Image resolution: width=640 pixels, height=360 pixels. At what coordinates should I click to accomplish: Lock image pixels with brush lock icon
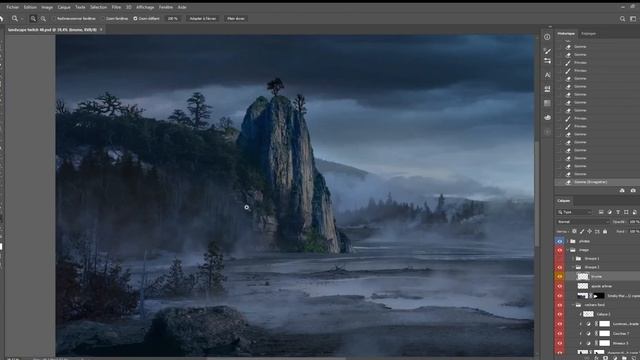[582, 231]
